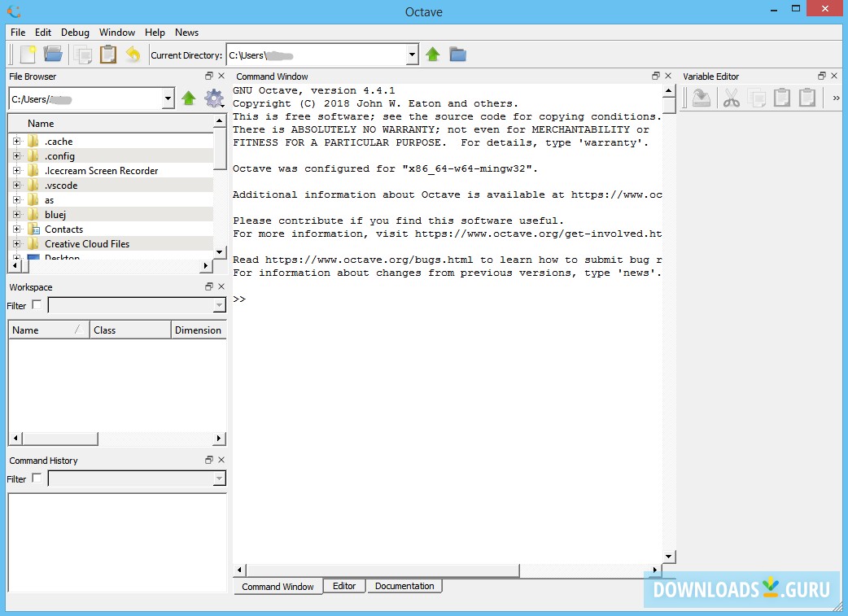
Task: Enable the Command History Filter checkbox
Action: (x=37, y=478)
